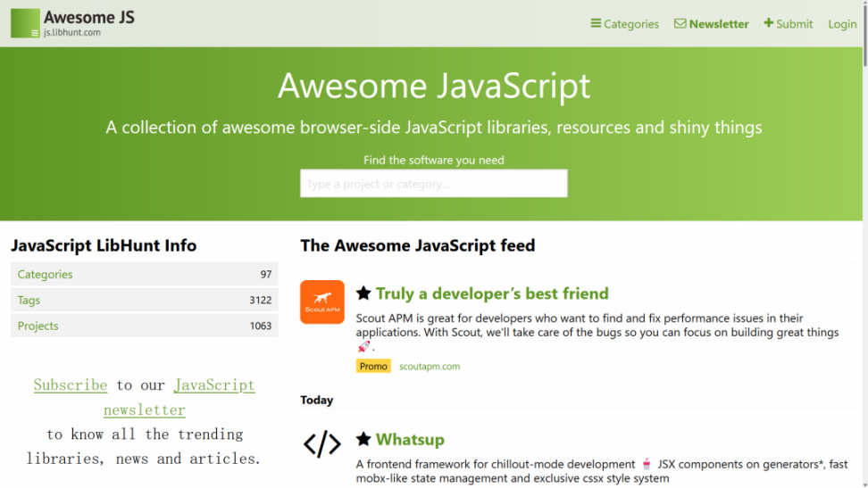This screenshot has height=488, width=868.
Task: Click the Subscribe link
Action: tap(71, 385)
